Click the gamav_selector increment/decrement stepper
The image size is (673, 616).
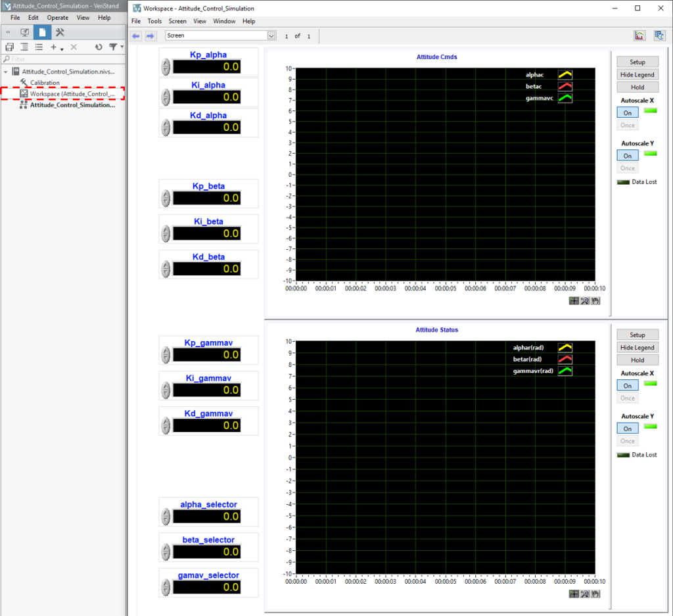click(166, 587)
